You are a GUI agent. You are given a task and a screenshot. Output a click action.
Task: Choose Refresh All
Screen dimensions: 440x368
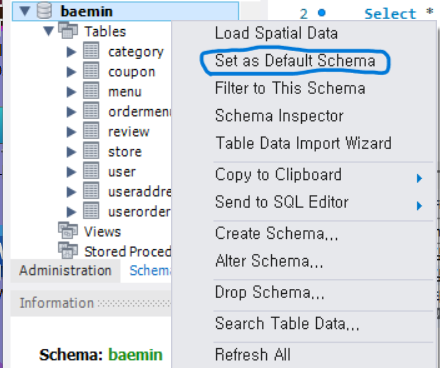point(253,355)
